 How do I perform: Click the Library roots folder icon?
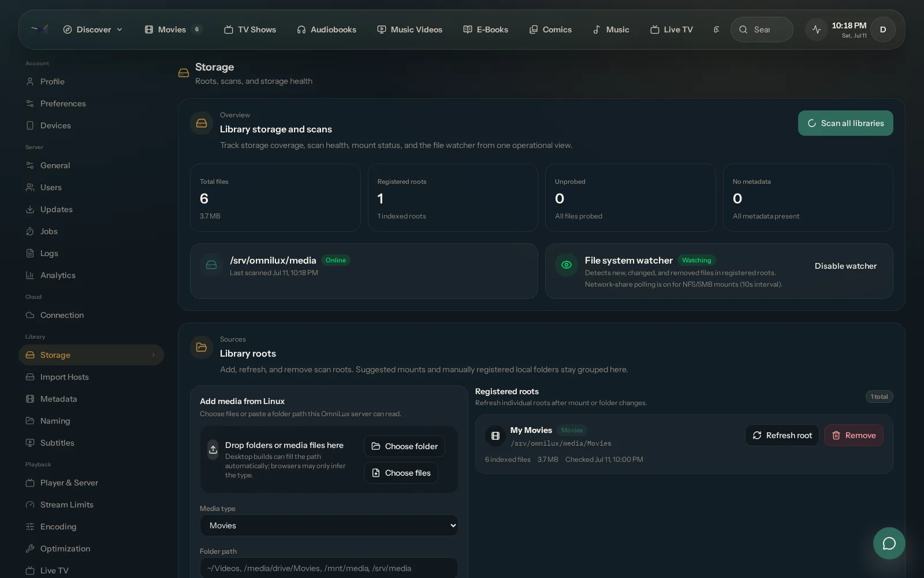(x=202, y=347)
